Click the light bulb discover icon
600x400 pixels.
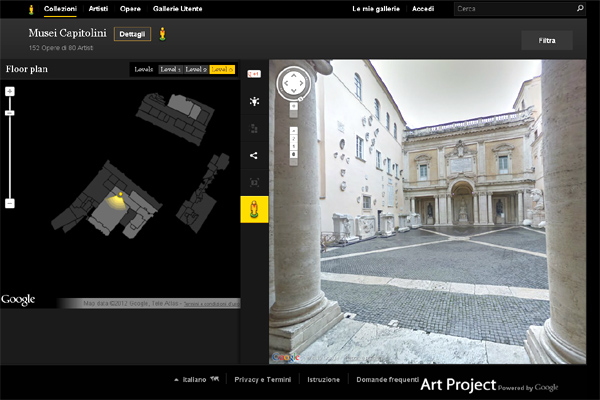pos(254,101)
